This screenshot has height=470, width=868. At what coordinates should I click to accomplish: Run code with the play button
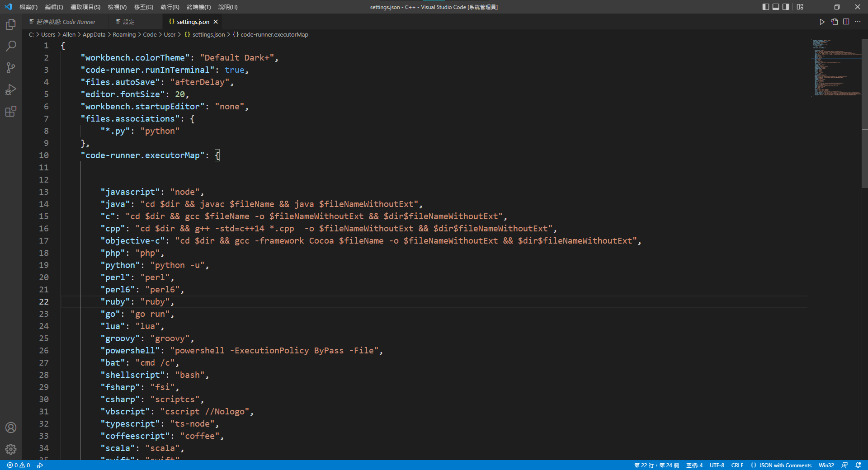pyautogui.click(x=822, y=22)
